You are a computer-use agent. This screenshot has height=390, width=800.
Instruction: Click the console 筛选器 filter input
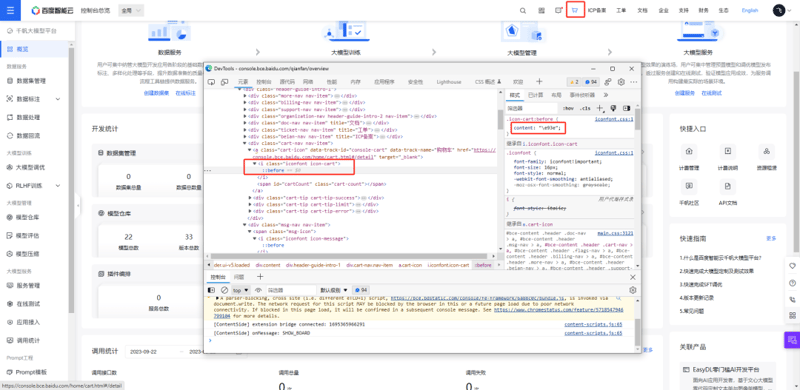tap(290, 290)
